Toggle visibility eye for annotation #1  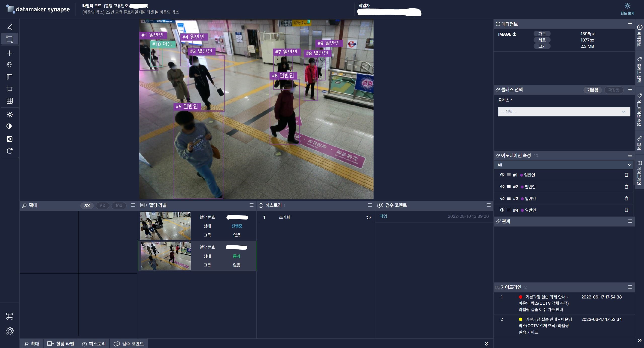[x=502, y=175]
